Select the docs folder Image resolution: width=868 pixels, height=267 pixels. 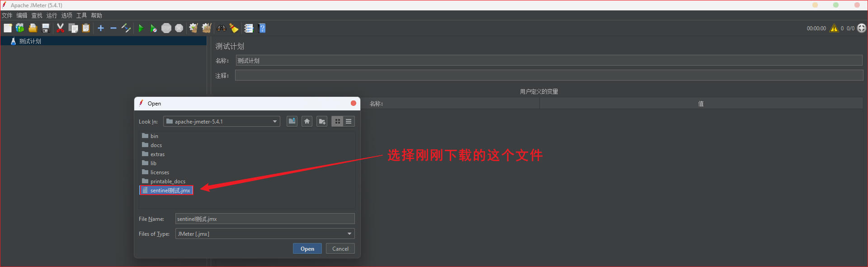pos(152,145)
